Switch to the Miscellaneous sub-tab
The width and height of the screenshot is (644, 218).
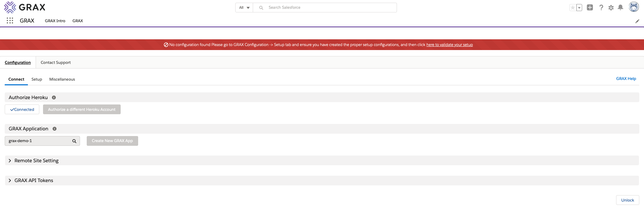coord(62,79)
